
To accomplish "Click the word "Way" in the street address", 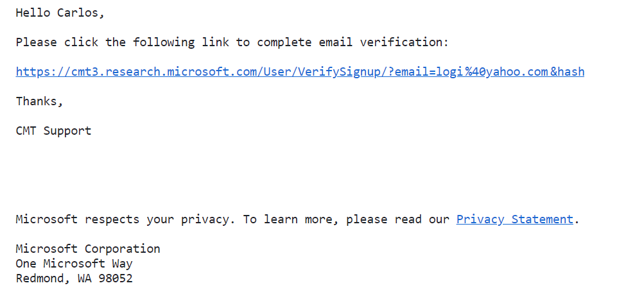I will (123, 264).
